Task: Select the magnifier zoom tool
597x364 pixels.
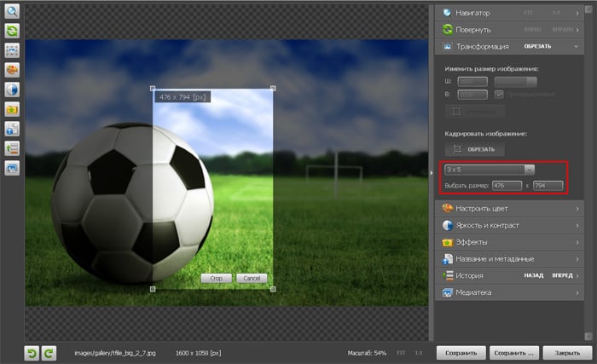Action: point(13,12)
